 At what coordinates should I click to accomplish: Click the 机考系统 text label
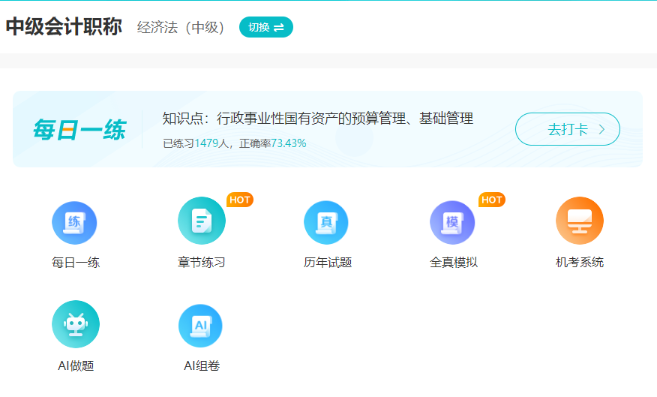click(x=579, y=262)
